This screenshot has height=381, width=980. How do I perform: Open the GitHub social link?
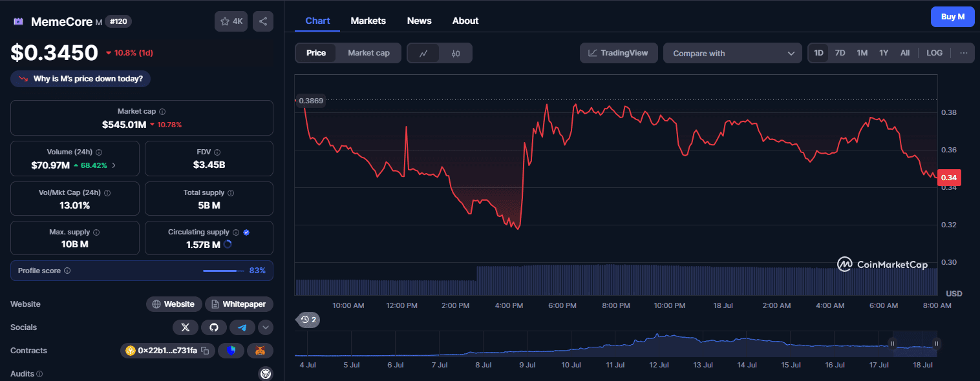click(x=214, y=327)
